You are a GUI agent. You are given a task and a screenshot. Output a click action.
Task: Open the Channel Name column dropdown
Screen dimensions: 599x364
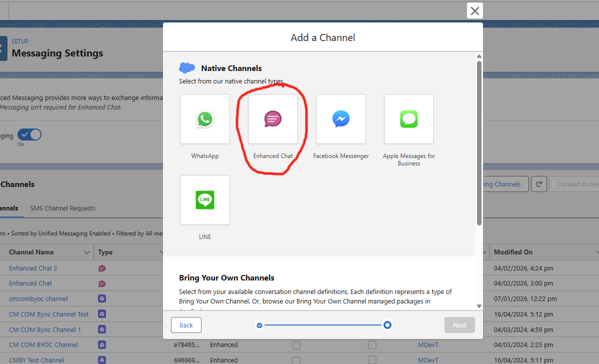86,252
